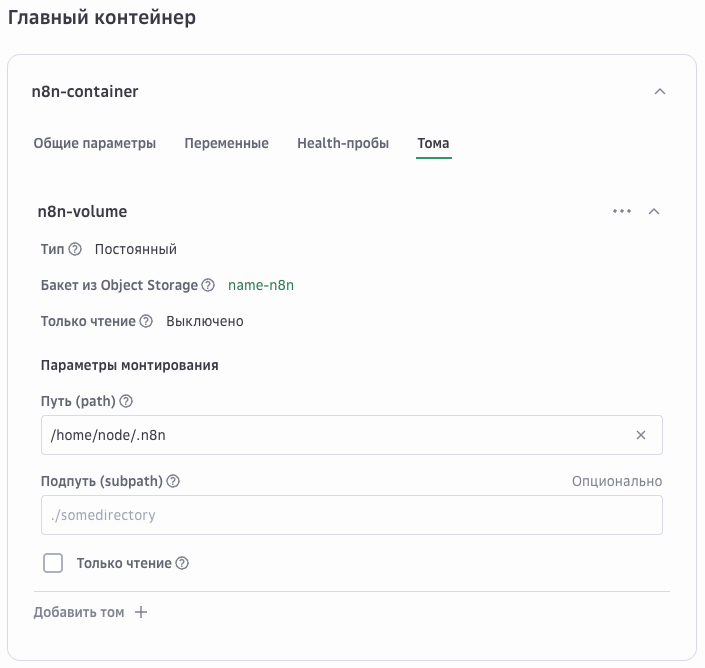Click the Подпуть (subpath) help icon

pyautogui.click(x=173, y=482)
